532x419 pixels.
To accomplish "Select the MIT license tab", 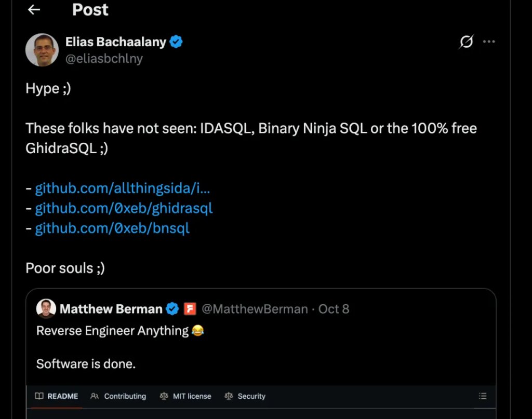I will pyautogui.click(x=185, y=396).
